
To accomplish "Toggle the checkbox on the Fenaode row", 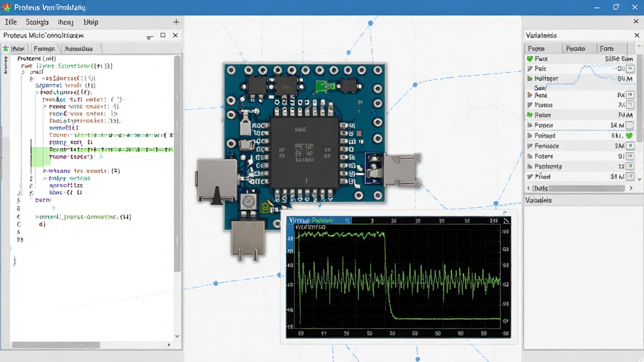I will (x=630, y=146).
